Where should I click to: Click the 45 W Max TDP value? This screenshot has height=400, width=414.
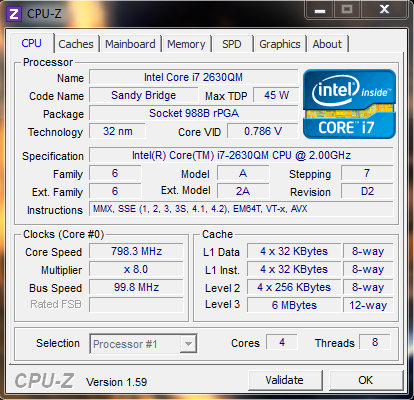(276, 95)
